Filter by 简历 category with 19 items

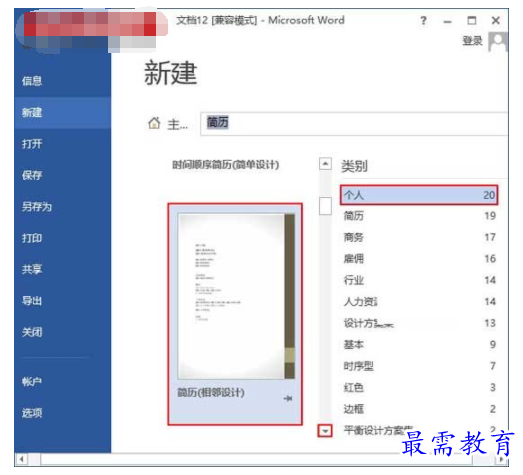pyautogui.click(x=419, y=216)
